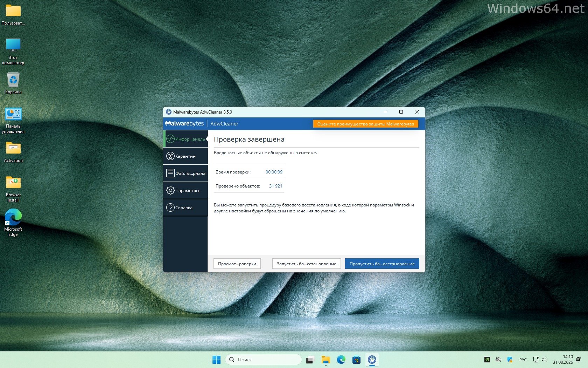The height and width of the screenshot is (368, 588).
Task: Click the Просмот...роверки scan view button
Action: click(x=237, y=264)
